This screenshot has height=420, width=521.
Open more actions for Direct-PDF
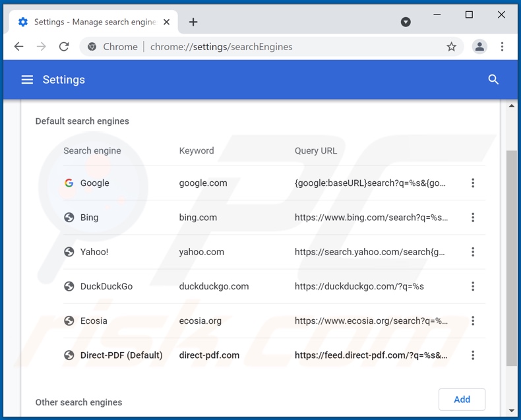(x=473, y=355)
